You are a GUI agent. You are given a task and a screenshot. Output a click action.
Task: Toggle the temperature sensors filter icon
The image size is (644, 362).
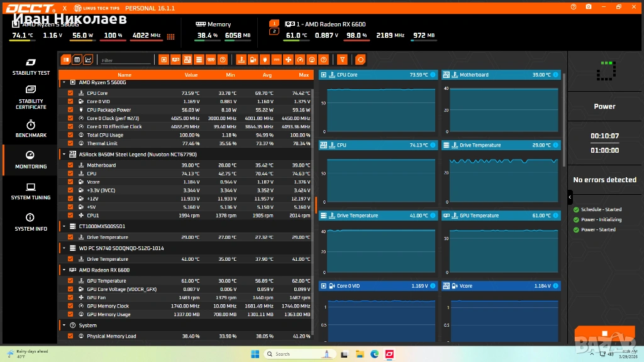(x=240, y=60)
